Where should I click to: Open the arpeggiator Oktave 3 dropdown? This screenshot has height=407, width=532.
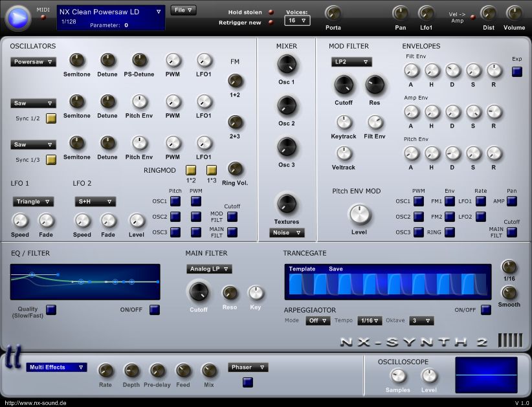pyautogui.click(x=421, y=320)
